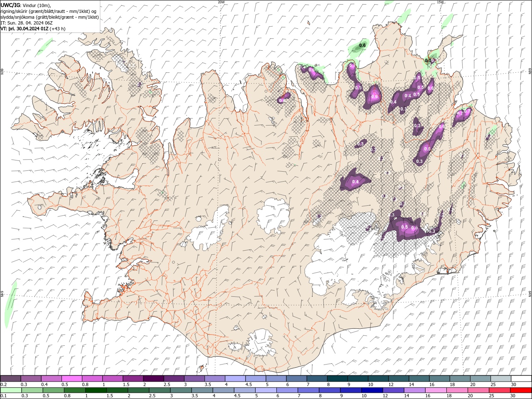This screenshot has height=399, width=532.
Task: Click the '0.8' snow value label on the map
Action: [x=282, y=101]
